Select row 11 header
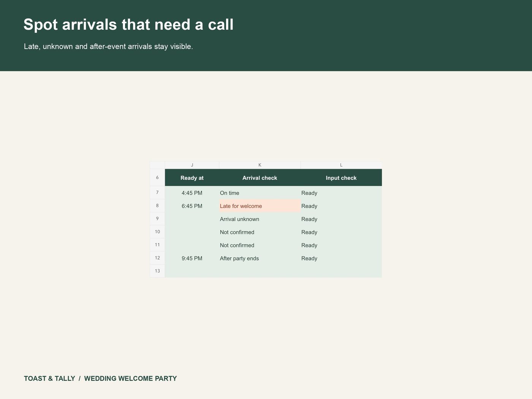Viewport: 532px width, 399px height. (x=157, y=245)
